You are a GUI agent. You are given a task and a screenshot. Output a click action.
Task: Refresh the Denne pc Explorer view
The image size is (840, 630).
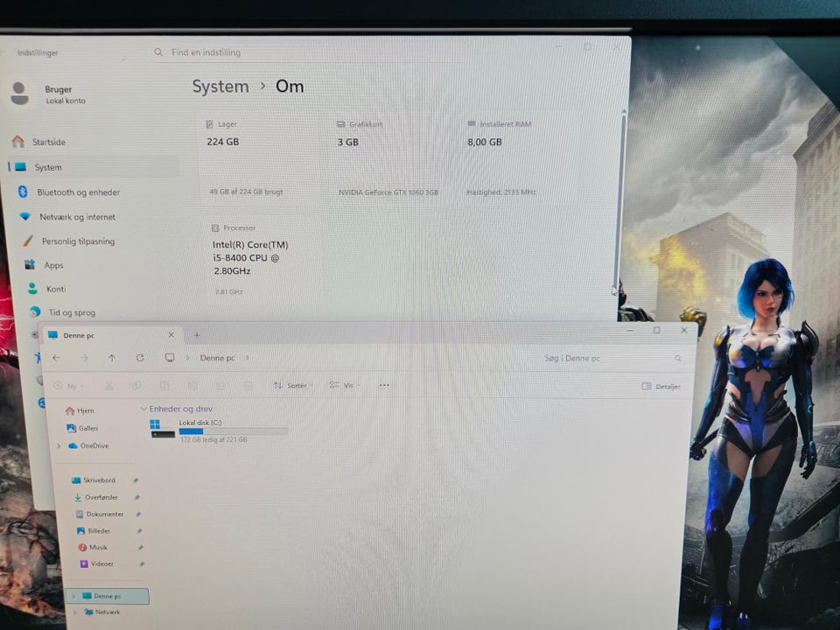coord(140,358)
